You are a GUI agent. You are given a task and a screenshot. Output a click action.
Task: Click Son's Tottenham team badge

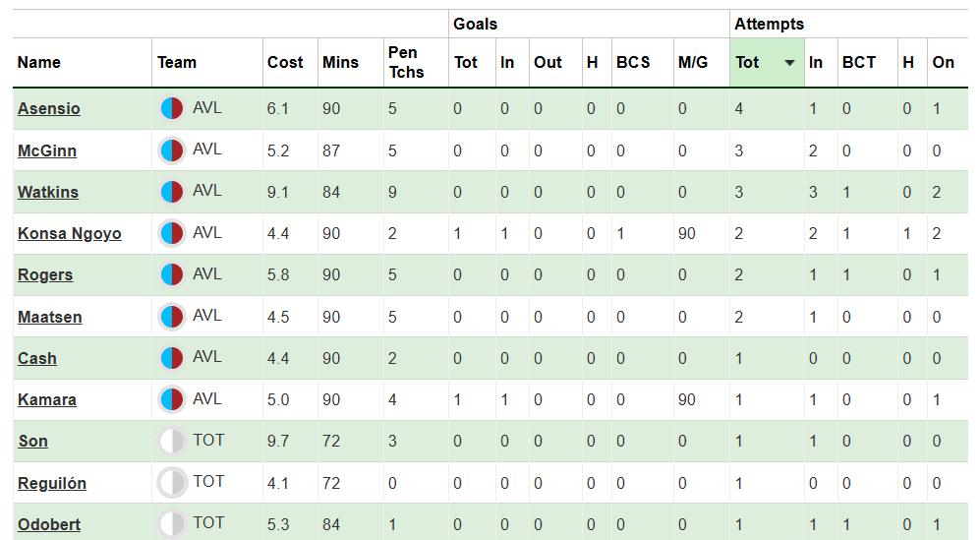172,441
